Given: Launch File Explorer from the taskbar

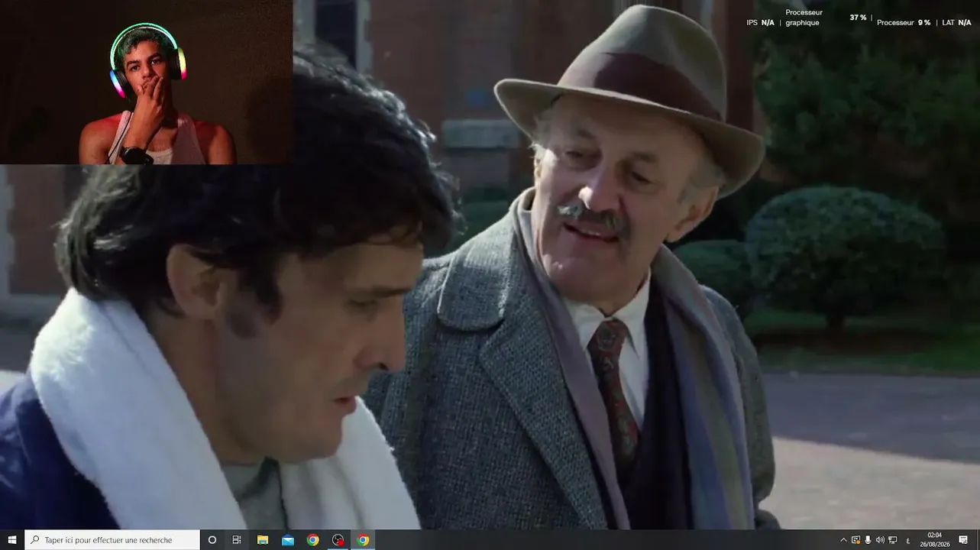Looking at the screenshot, I should 263,540.
